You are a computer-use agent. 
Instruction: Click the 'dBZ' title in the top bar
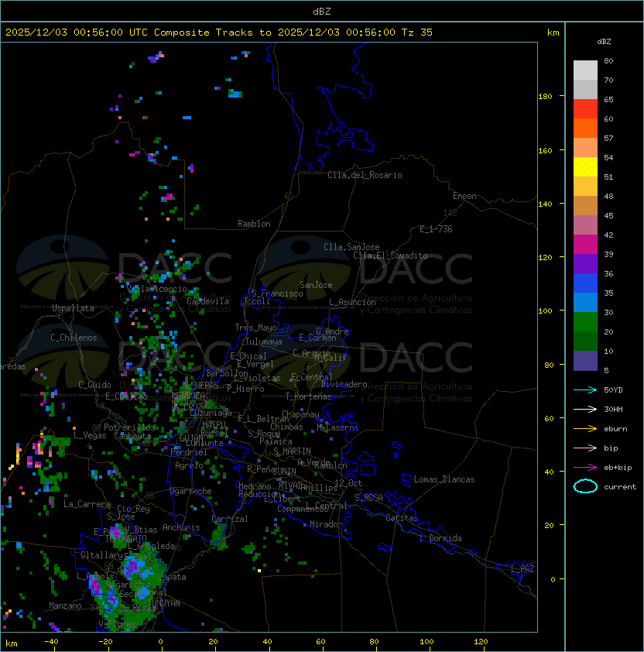pos(322,11)
